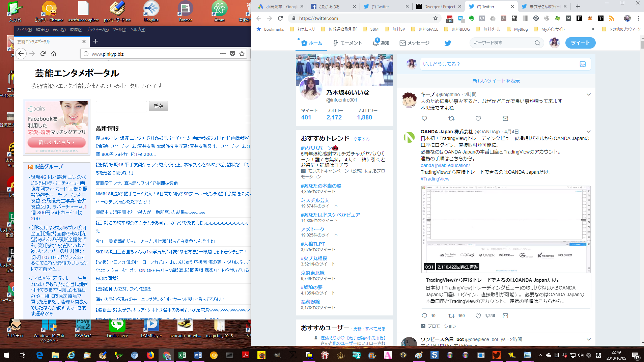Click the Twitter bird logo in navigation
This screenshot has height=362, width=644.
point(448,43)
